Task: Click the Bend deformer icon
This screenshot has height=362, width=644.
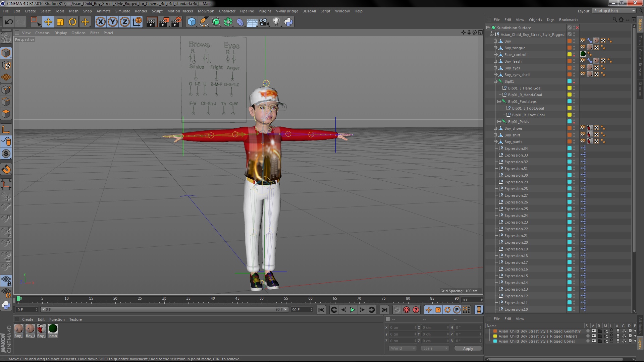Action: coord(240,22)
